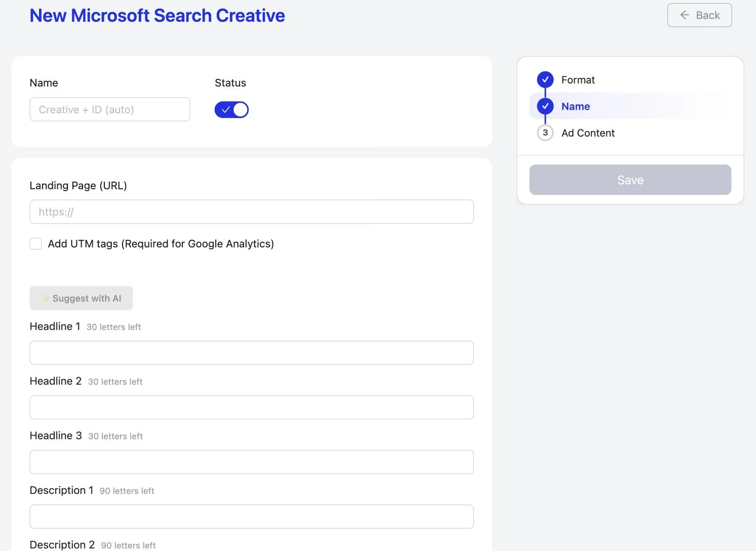Click sparkle icon on Suggest with AI
756x551 pixels.
[46, 299]
